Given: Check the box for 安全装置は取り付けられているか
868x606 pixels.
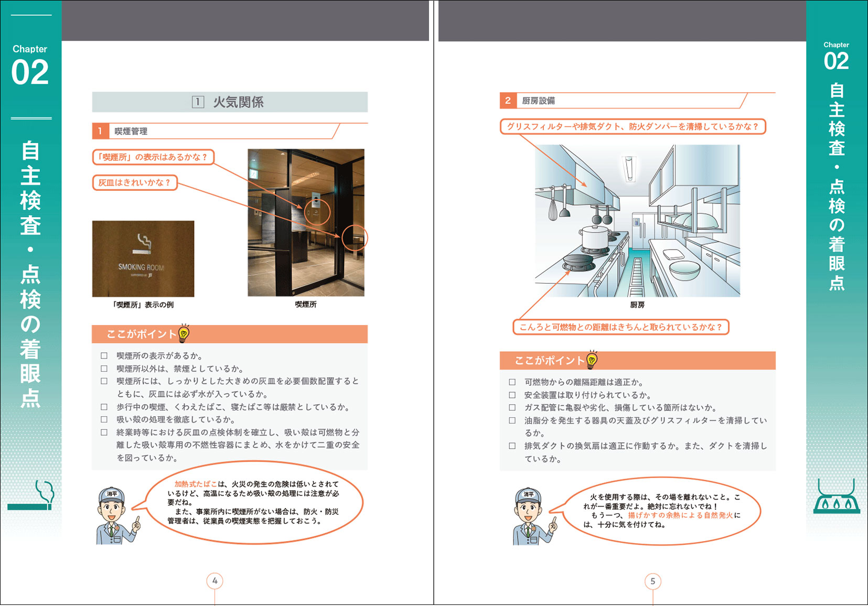Looking at the screenshot, I should (512, 395).
